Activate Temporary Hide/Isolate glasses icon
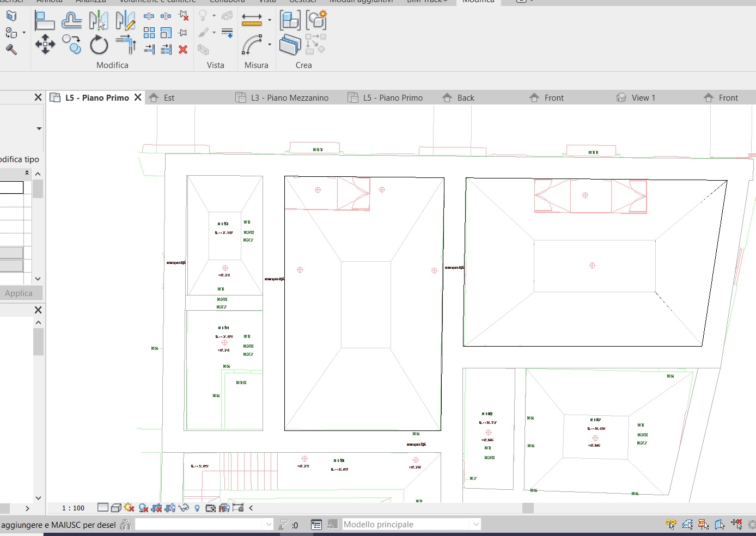This screenshot has height=536, width=756. pyautogui.click(x=185, y=507)
